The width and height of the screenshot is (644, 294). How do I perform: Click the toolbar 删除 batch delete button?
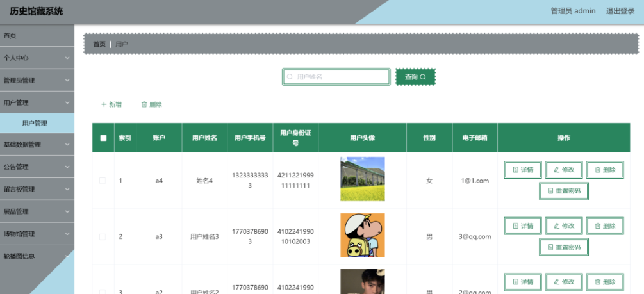(x=152, y=104)
